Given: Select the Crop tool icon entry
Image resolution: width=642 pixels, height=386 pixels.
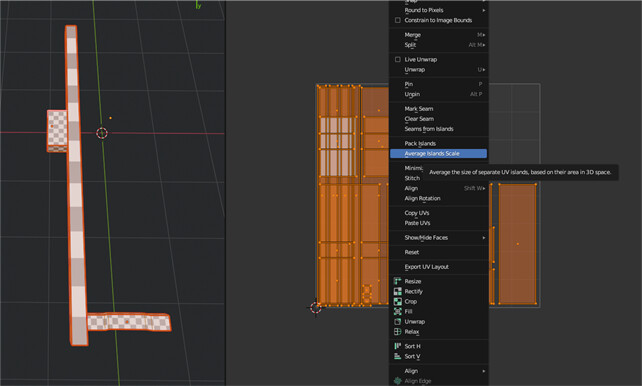Looking at the screenshot, I should coord(439,301).
